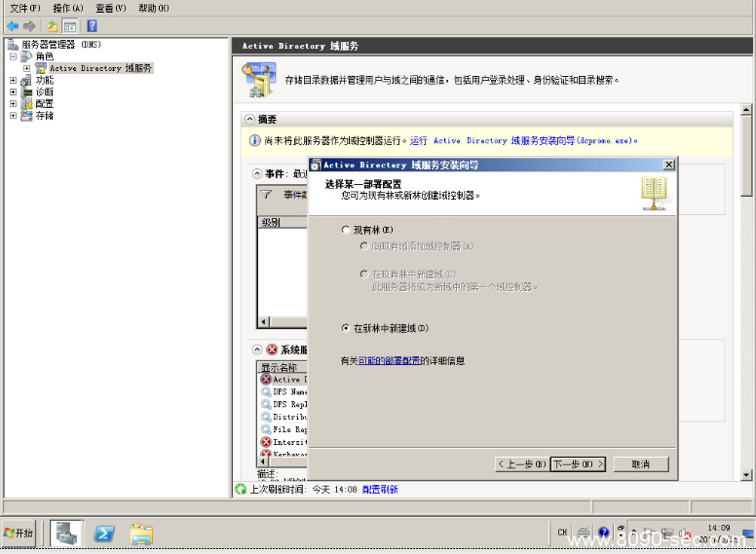Image resolution: width=756 pixels, height=554 pixels.
Task: Click the Active Directory header key icon
Action: point(258,79)
